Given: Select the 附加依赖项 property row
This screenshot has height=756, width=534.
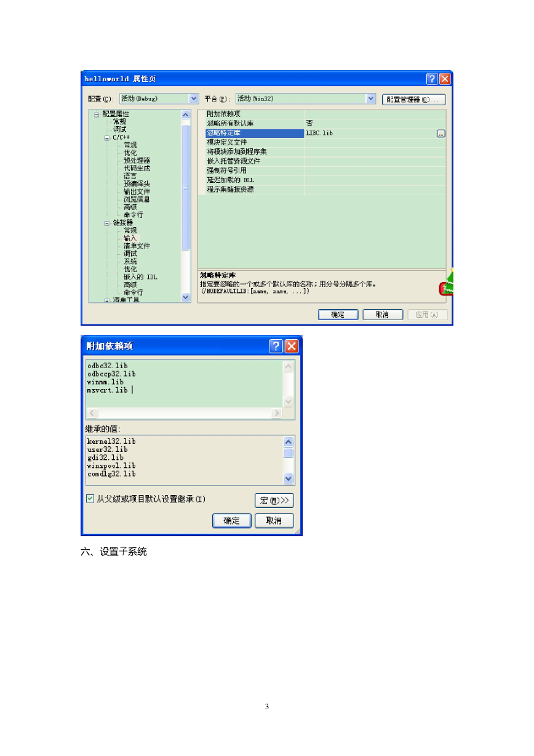Looking at the screenshot, I should 325,115.
